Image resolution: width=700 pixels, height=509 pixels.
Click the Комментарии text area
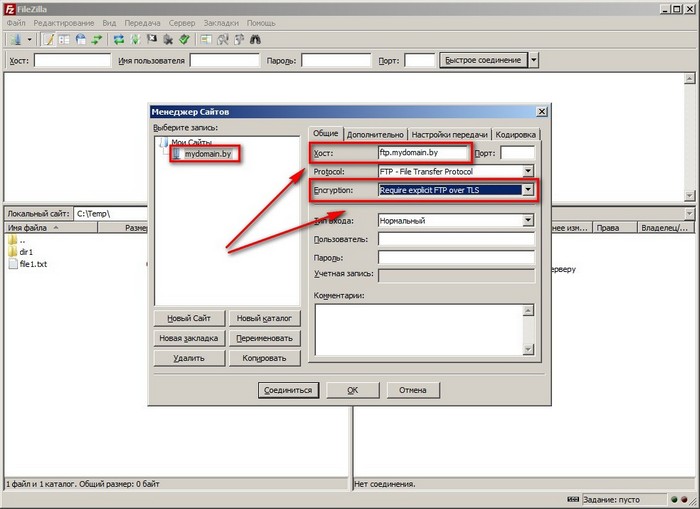pos(419,330)
